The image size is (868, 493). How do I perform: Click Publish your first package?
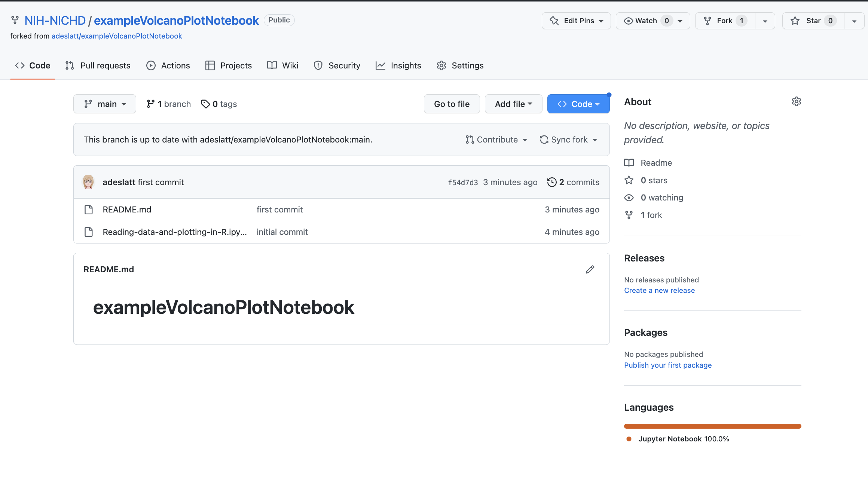668,365
